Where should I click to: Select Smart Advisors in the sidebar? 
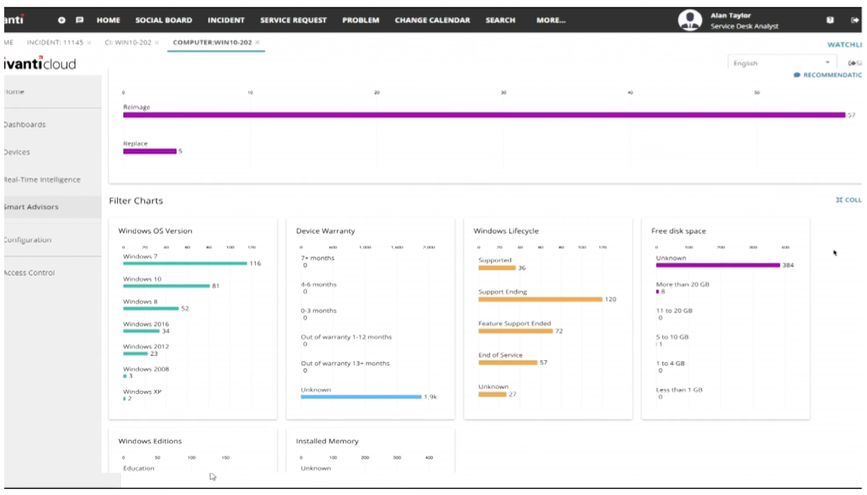(31, 207)
